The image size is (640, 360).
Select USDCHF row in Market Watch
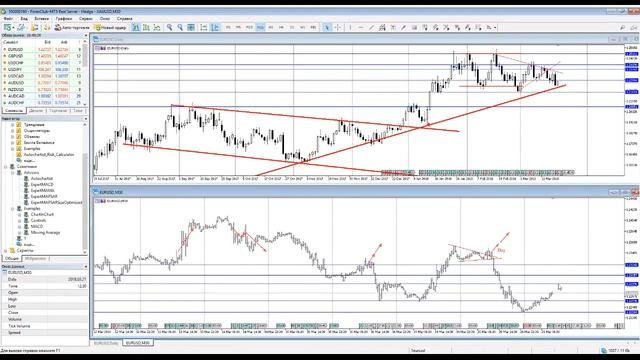42,63
